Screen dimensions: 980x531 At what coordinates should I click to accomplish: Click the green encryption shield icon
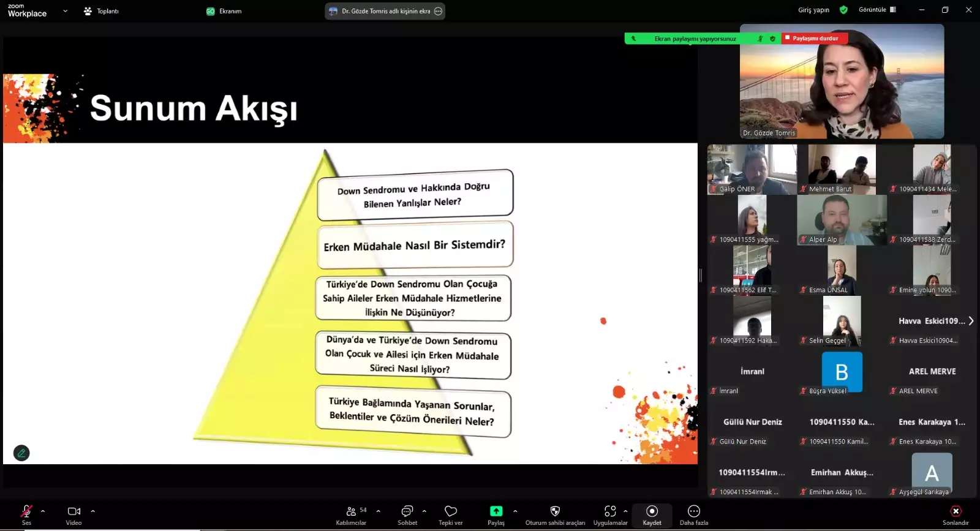[843, 10]
